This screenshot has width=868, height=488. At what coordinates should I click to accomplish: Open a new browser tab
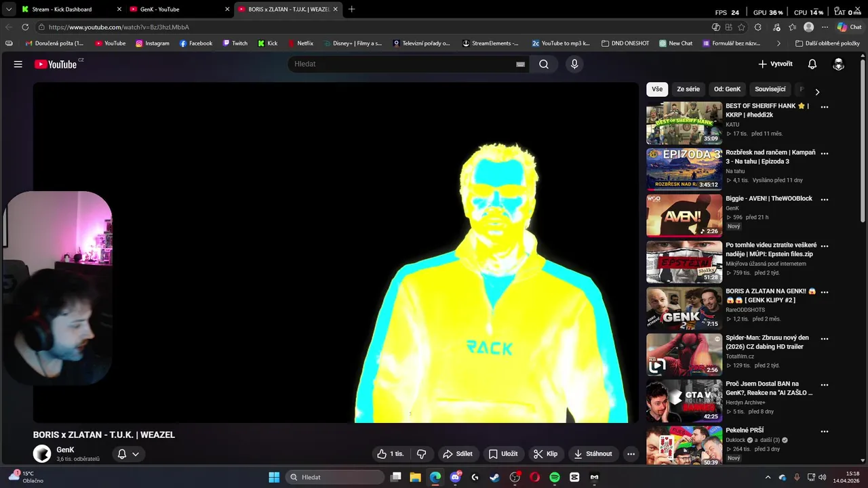351,9
